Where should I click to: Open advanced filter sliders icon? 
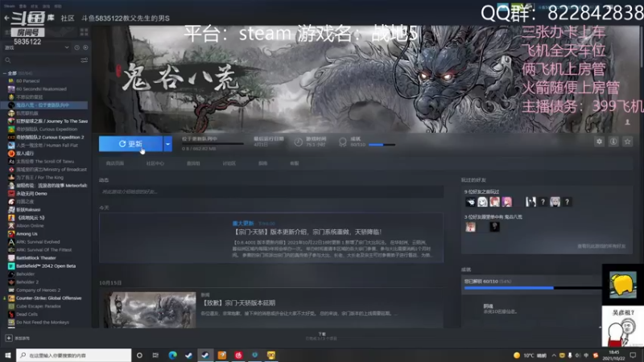coord(85,60)
